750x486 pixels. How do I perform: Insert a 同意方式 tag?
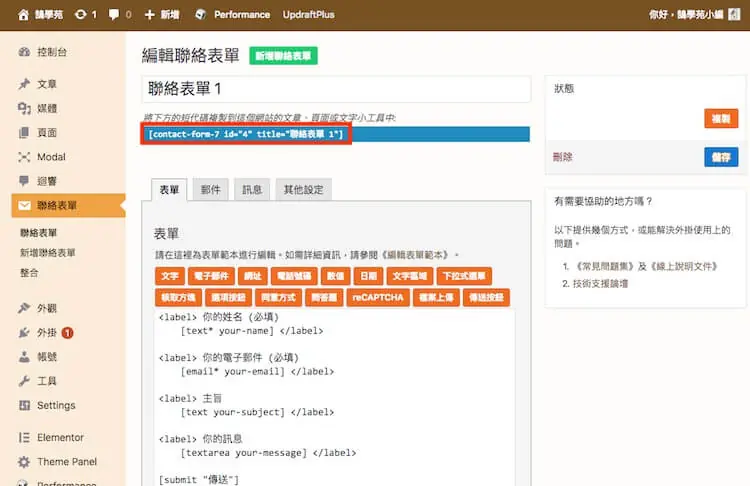[278, 298]
